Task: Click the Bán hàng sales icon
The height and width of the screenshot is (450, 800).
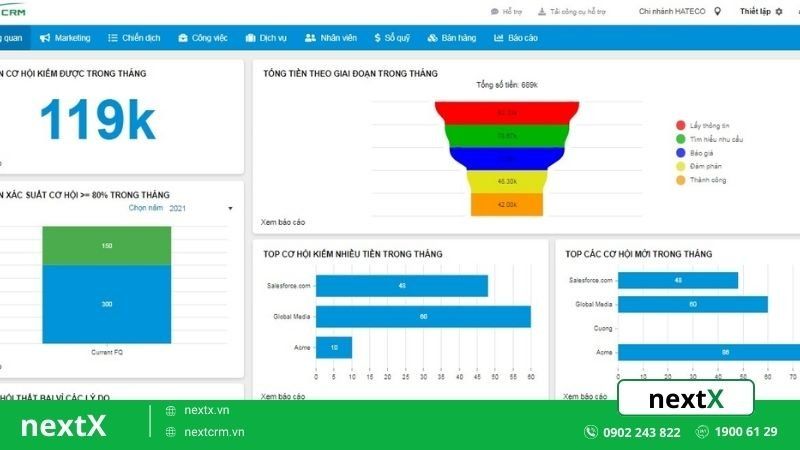Action: 432,38
